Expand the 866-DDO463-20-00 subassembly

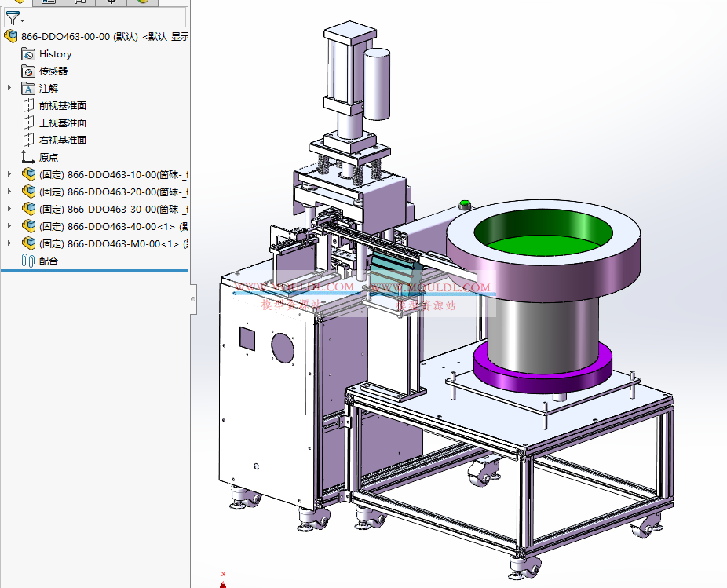10,192
